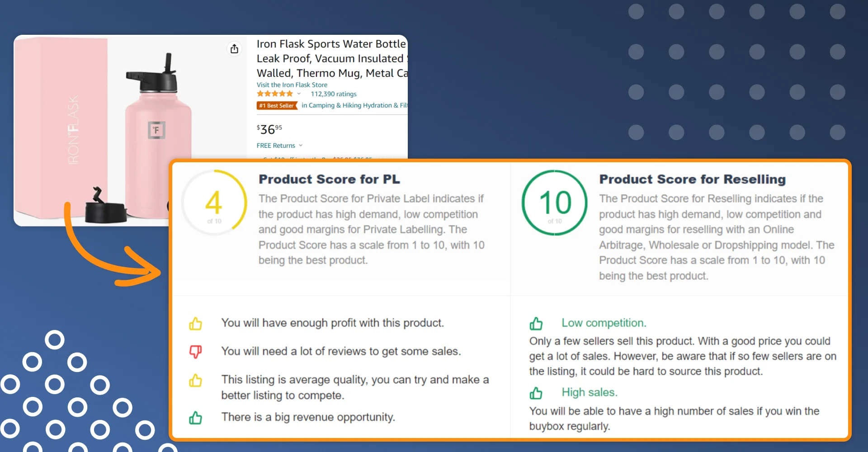The image size is (868, 452).
Task: Click thumbs-up icon beside average quality listing
Action: [196, 381]
